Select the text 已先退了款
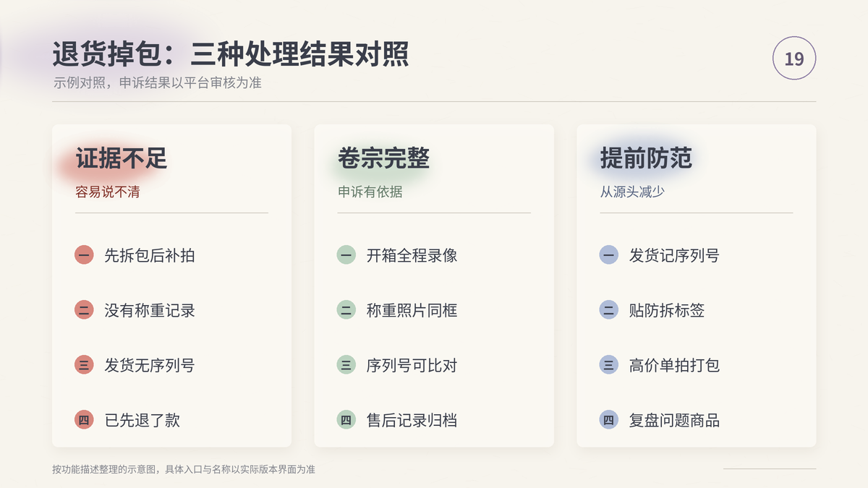868x488 pixels. click(142, 420)
